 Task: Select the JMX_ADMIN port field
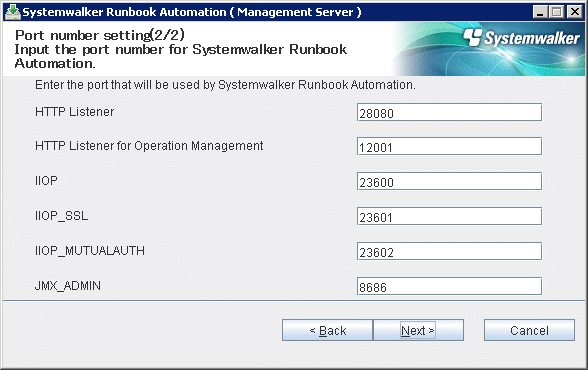(449, 286)
